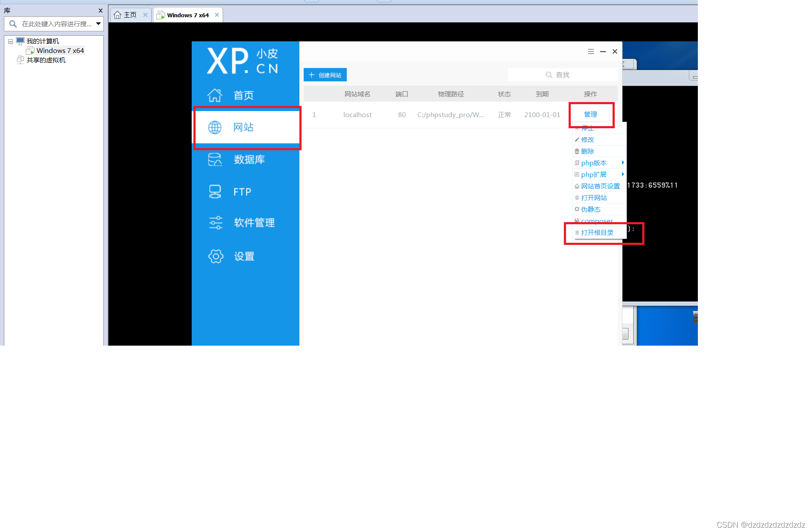Open the 数据库 database icon
The width and height of the screenshot is (812, 532).
click(x=215, y=160)
